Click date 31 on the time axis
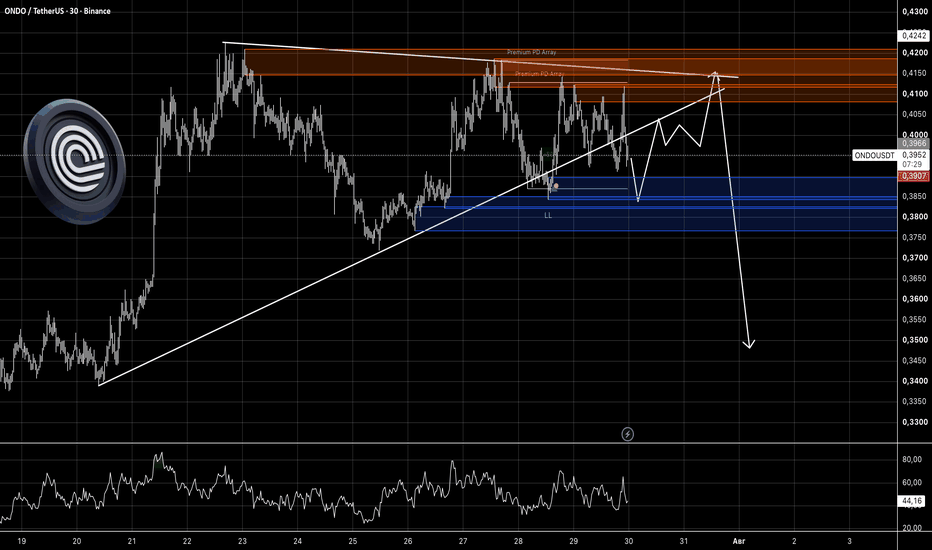Viewport: 932px width, 550px height. click(x=684, y=541)
